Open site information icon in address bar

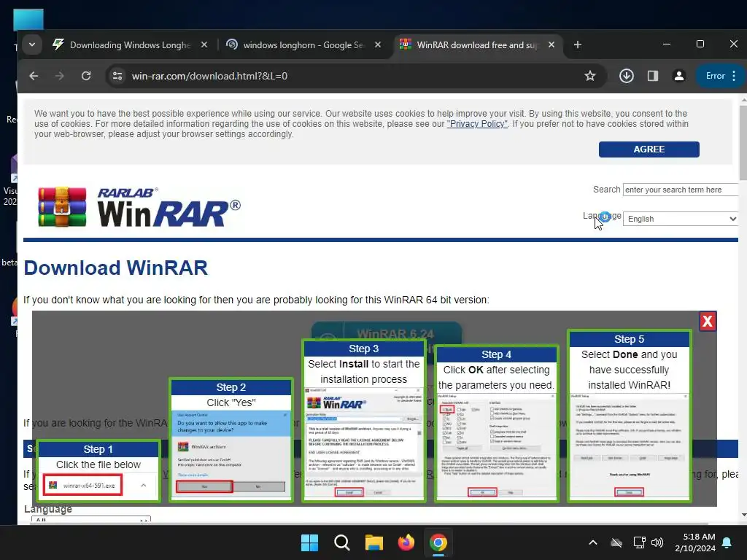[x=117, y=76]
